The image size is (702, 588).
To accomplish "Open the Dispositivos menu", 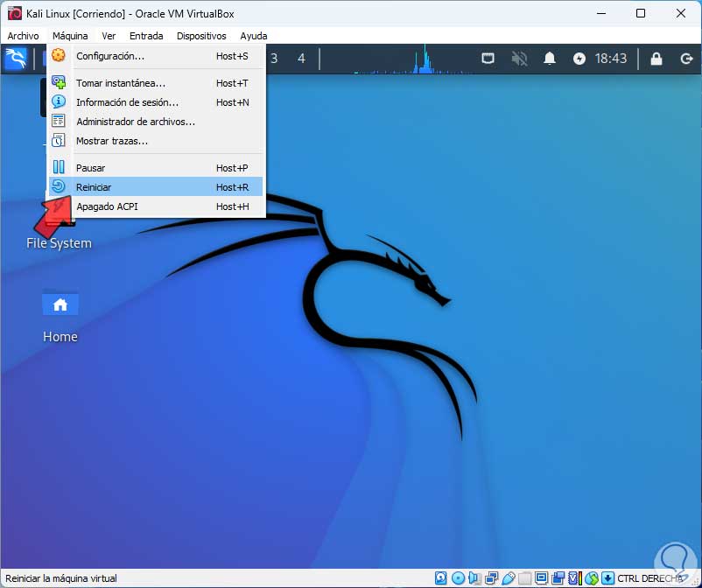I will [201, 36].
